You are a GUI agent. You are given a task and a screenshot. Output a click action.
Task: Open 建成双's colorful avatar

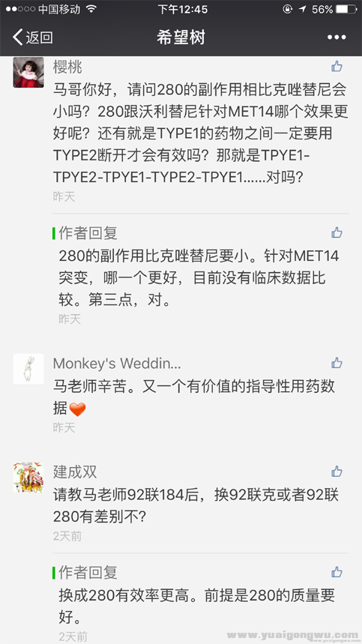(28, 478)
